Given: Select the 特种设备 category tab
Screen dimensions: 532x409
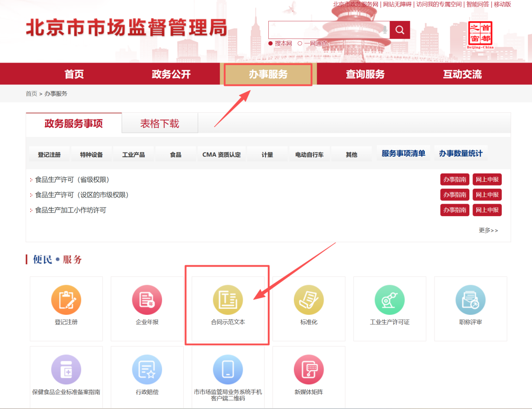Looking at the screenshot, I should (x=91, y=154).
